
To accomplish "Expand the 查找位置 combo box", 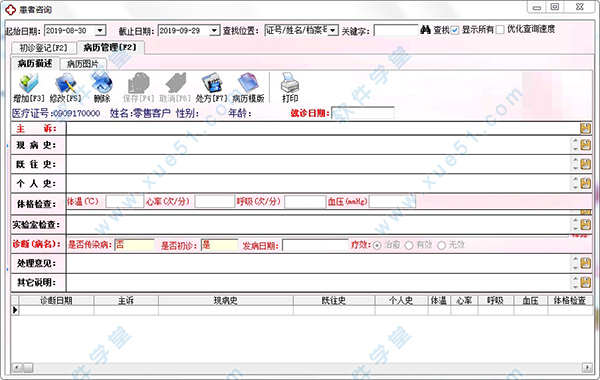I will click(x=333, y=30).
